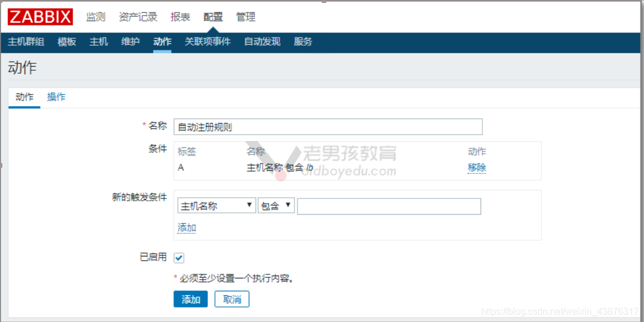Image resolution: width=644 pixels, height=322 pixels.
Task: Open the 管理 top menu
Action: coord(246,17)
